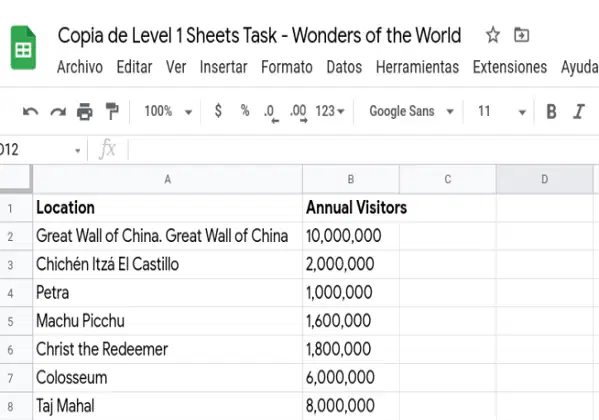The height and width of the screenshot is (420, 599).
Task: Apply currency format with dollar icon
Action: pos(218,111)
